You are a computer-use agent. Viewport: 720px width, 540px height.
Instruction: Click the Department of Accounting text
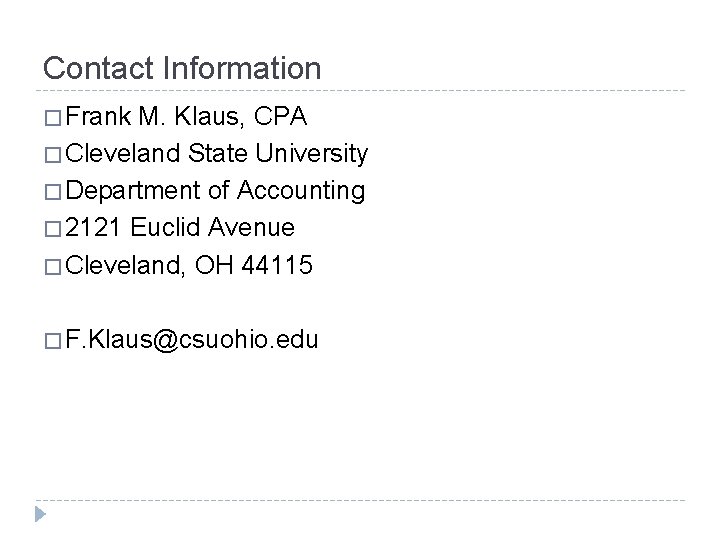215,191
